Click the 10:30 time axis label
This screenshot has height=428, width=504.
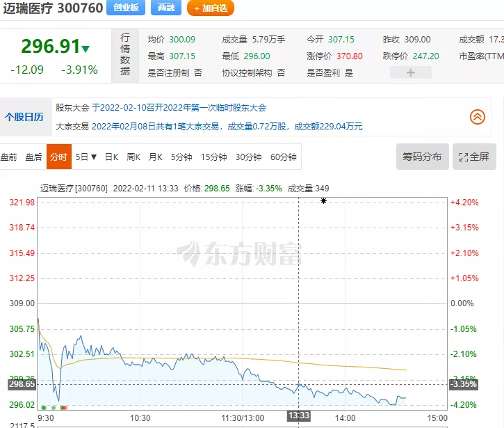140,418
